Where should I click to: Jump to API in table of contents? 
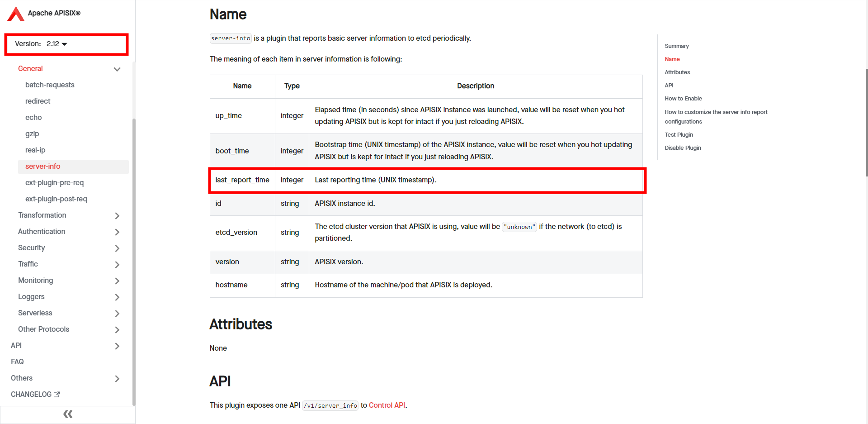tap(669, 86)
